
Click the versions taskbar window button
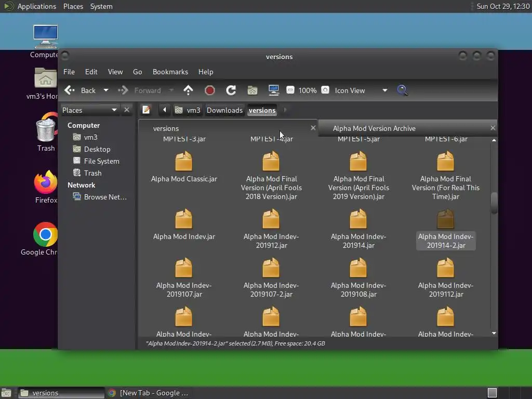click(x=61, y=393)
